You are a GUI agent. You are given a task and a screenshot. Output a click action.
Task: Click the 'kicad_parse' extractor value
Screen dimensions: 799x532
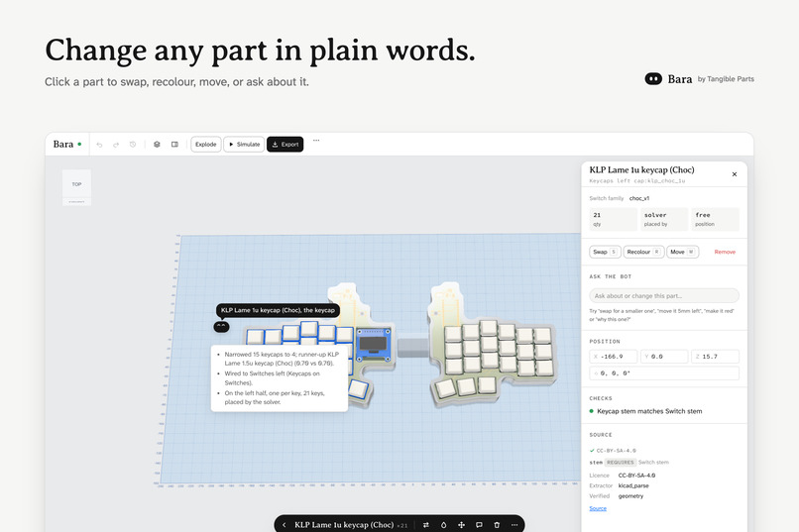[633, 485]
